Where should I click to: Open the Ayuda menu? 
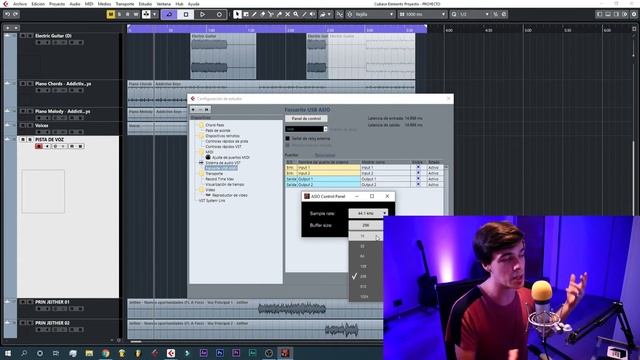coord(193,4)
